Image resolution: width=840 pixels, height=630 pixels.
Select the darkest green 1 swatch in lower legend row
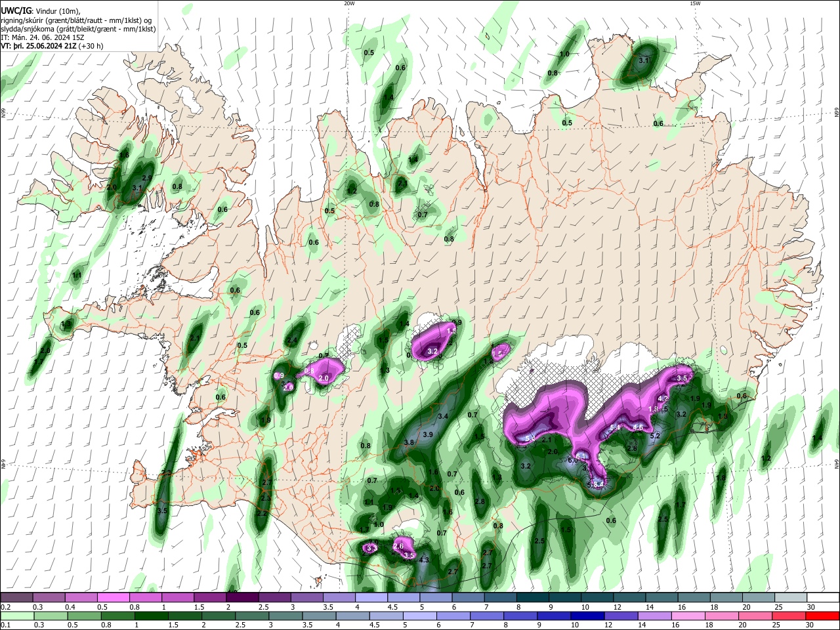pyautogui.click(x=151, y=616)
